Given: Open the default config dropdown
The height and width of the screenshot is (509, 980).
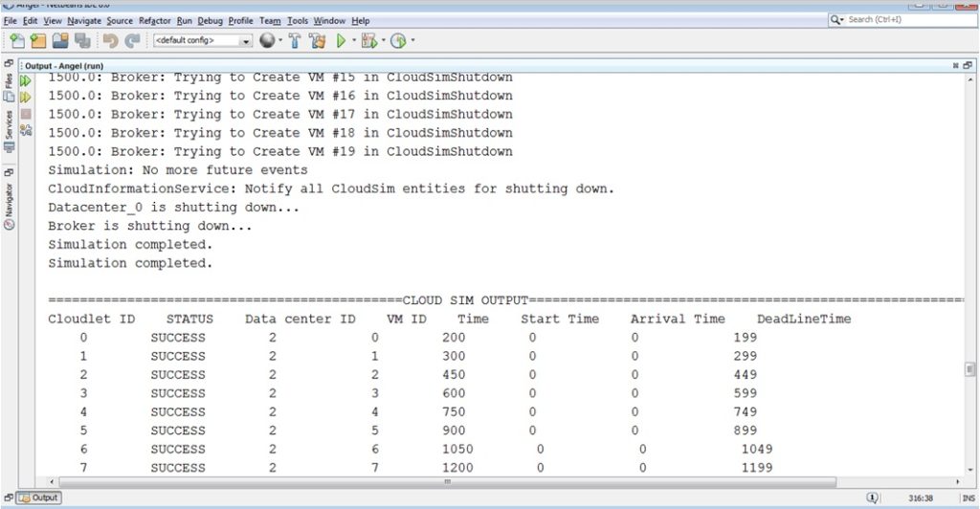Looking at the screenshot, I should coord(246,41).
